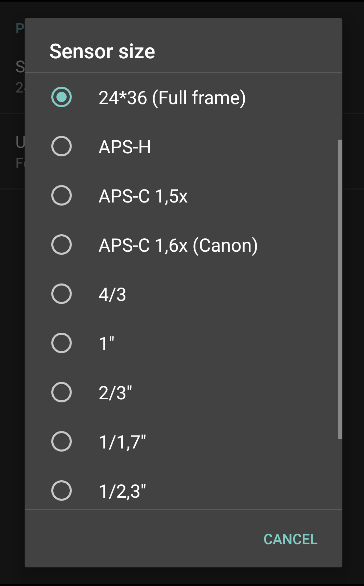
Task: Click the "1/1,7"" option text label
Action: [x=122, y=442]
